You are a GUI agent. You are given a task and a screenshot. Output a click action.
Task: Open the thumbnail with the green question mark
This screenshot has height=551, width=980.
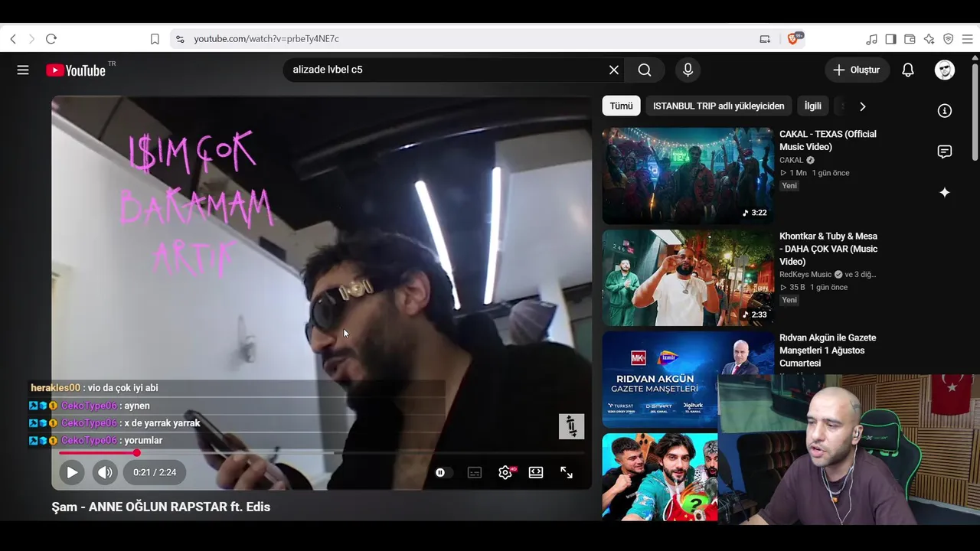pyautogui.click(x=660, y=478)
